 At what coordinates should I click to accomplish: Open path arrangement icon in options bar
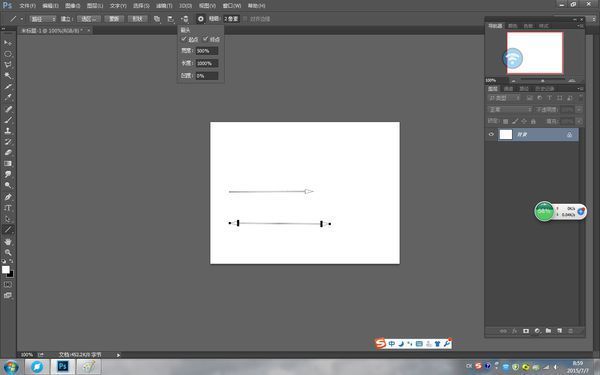point(184,19)
